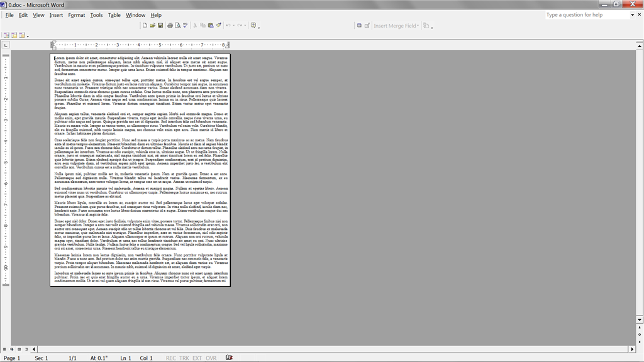The height and width of the screenshot is (362, 644).
Task: Open Standard toolbar options arrow after Help icon
Action: click(x=258, y=26)
